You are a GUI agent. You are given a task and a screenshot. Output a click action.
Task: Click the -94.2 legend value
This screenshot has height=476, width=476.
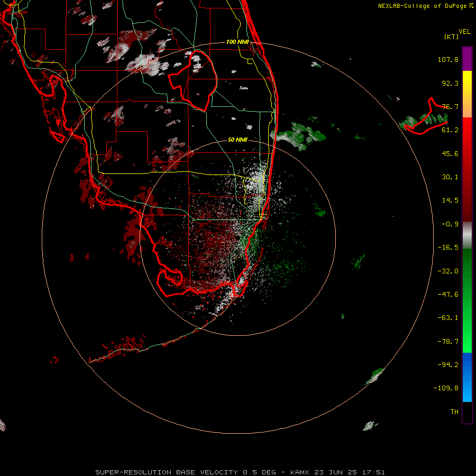point(448,364)
